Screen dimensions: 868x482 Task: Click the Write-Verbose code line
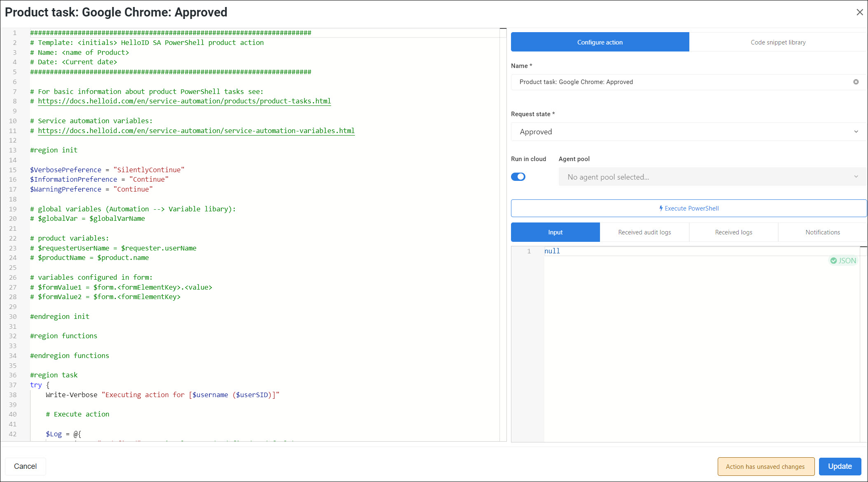162,395
